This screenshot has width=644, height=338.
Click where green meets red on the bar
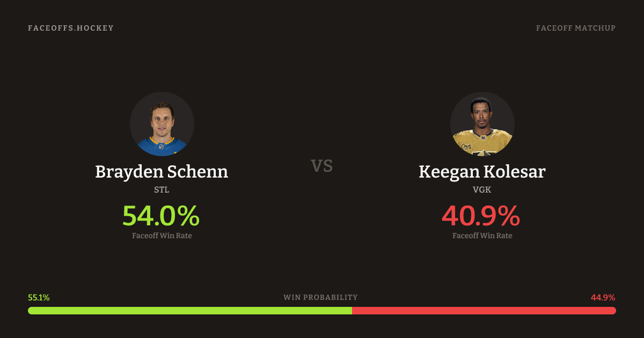click(x=352, y=311)
